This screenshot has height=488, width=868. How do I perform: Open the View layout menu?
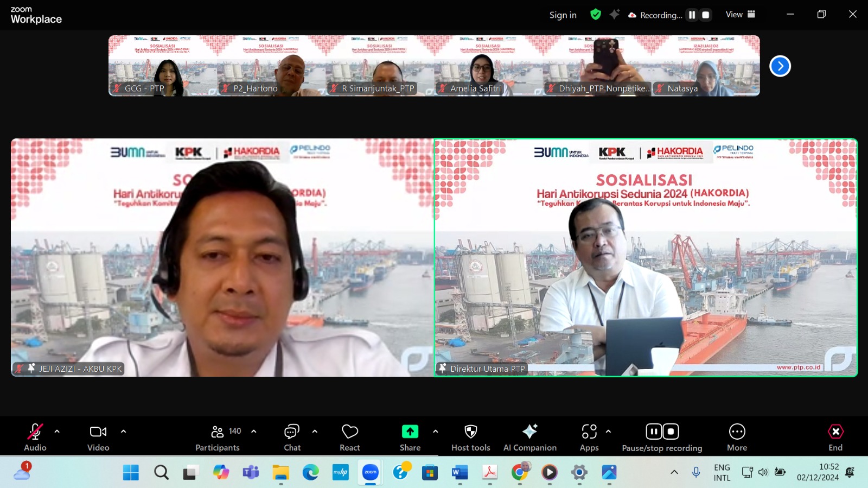[x=741, y=15]
